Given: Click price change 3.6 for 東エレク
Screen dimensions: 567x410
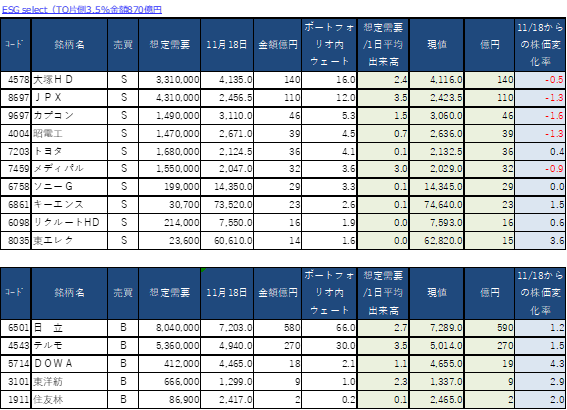Looking at the screenshot, I should 540,240.
